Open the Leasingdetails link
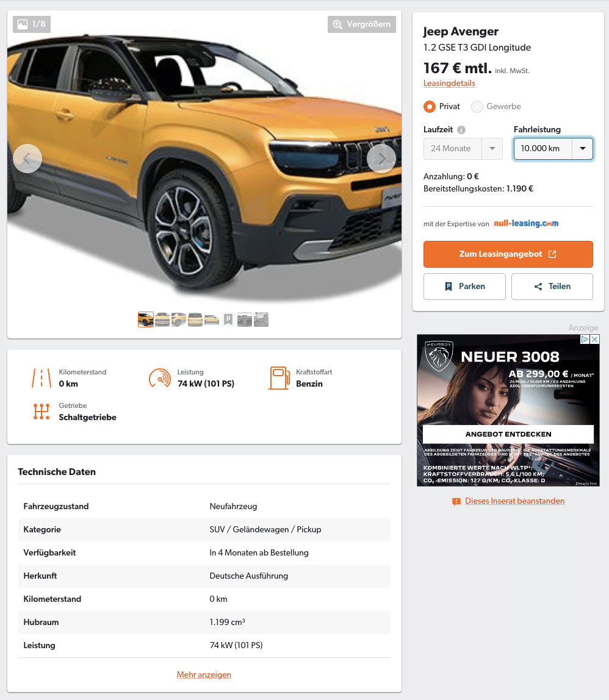The image size is (609, 700). (449, 84)
